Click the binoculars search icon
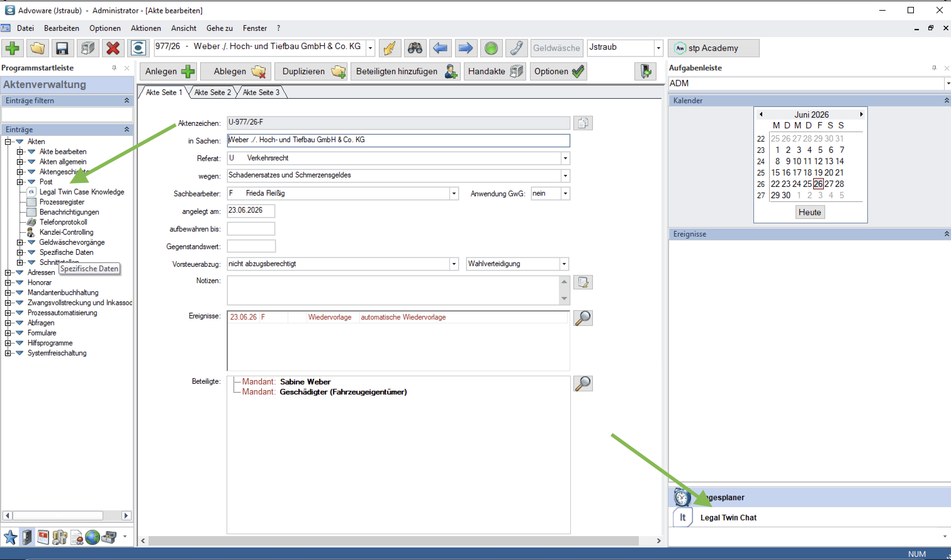951x560 pixels. tap(415, 48)
